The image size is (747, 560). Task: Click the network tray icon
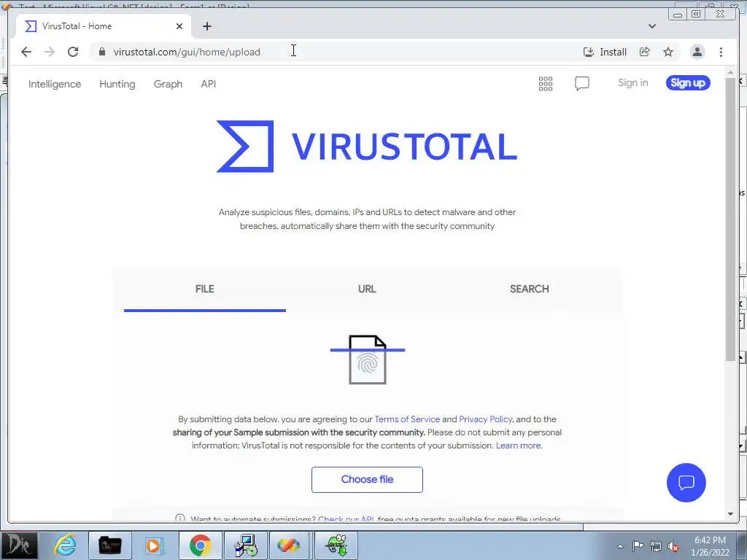point(656,546)
